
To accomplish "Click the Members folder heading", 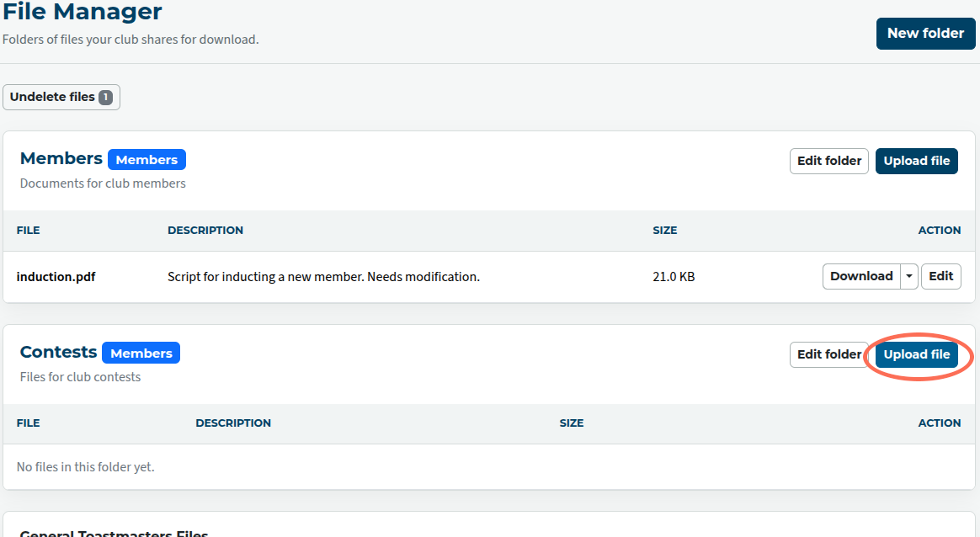I will click(x=61, y=158).
